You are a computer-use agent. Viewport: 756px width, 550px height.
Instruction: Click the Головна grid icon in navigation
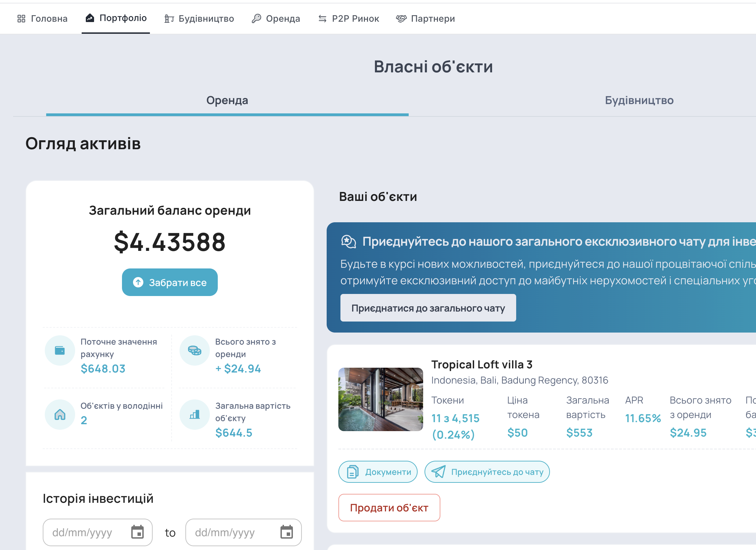tap(21, 19)
